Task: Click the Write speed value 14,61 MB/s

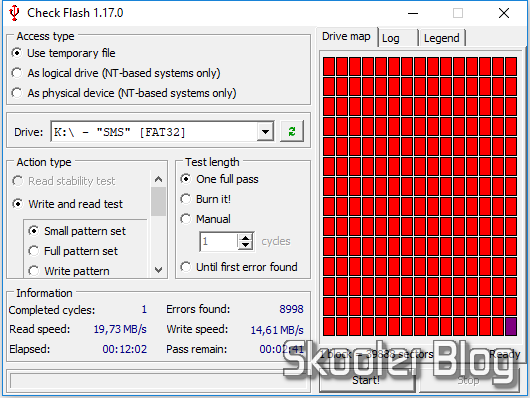Action: click(x=277, y=330)
